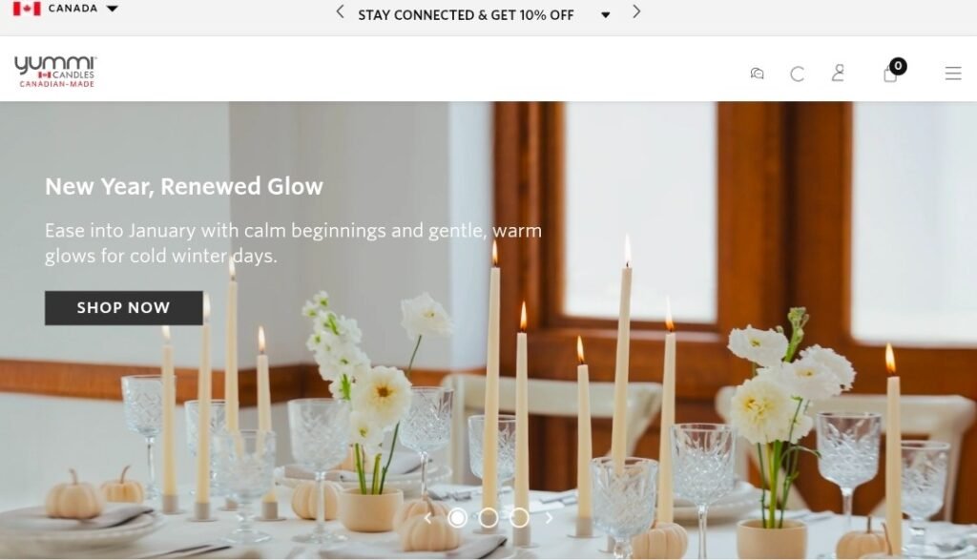Open the chat support icon
Screen dimensions: 977x560
tap(757, 73)
